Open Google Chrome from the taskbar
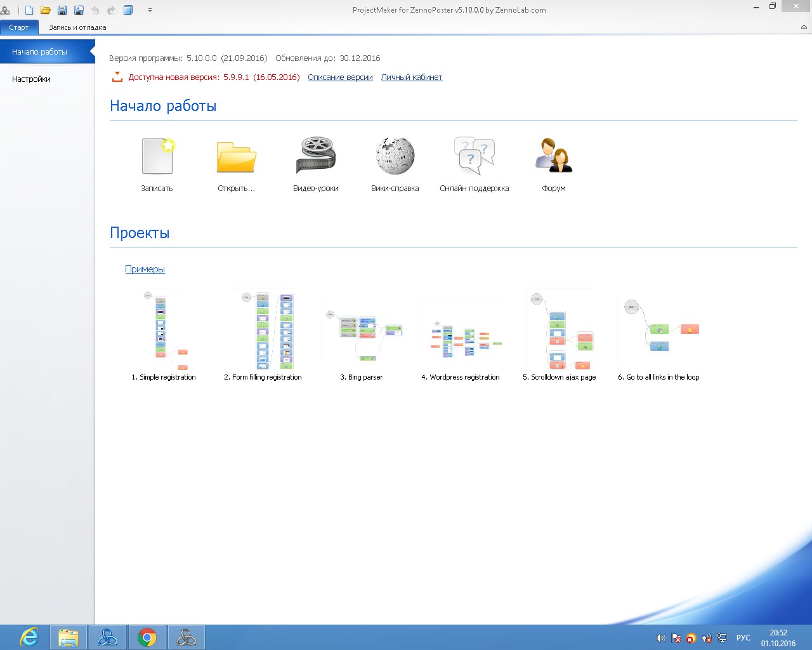Screen dimensions: 812x650 (147, 637)
